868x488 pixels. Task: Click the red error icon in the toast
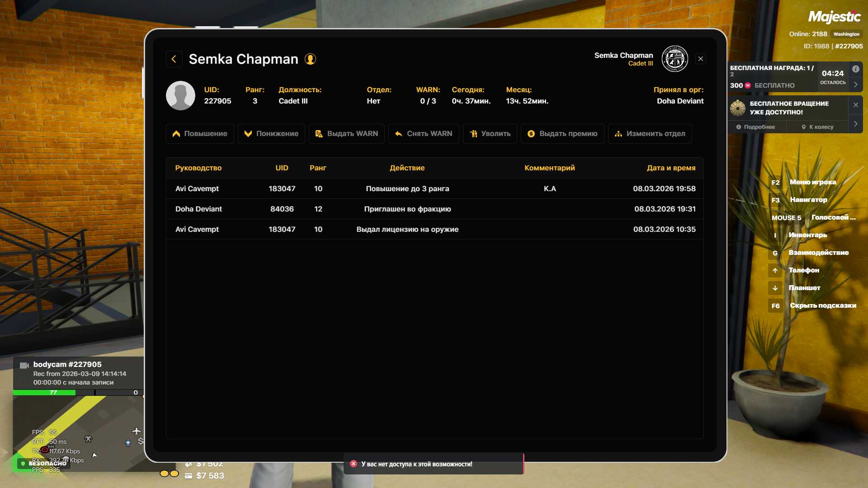point(354,464)
